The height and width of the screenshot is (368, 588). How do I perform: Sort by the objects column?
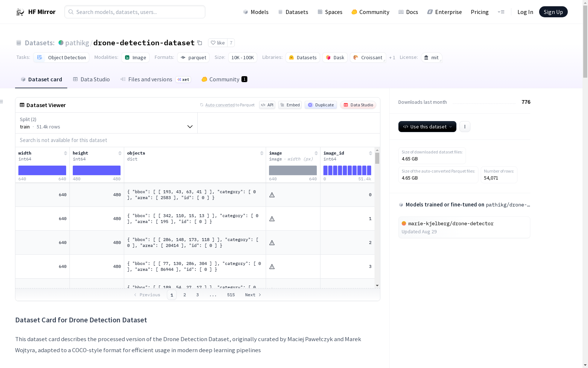click(x=262, y=153)
